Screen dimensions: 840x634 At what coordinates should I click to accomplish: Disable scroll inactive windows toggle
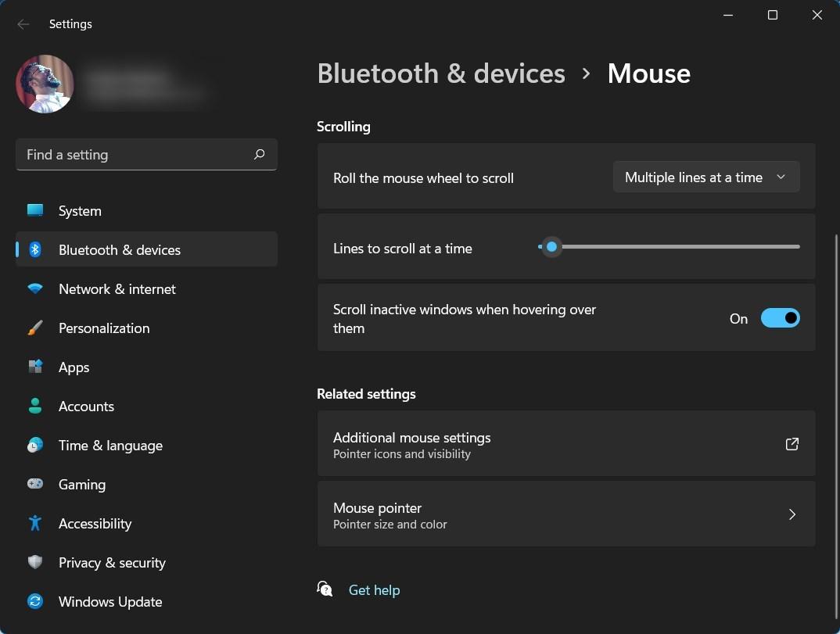780,318
